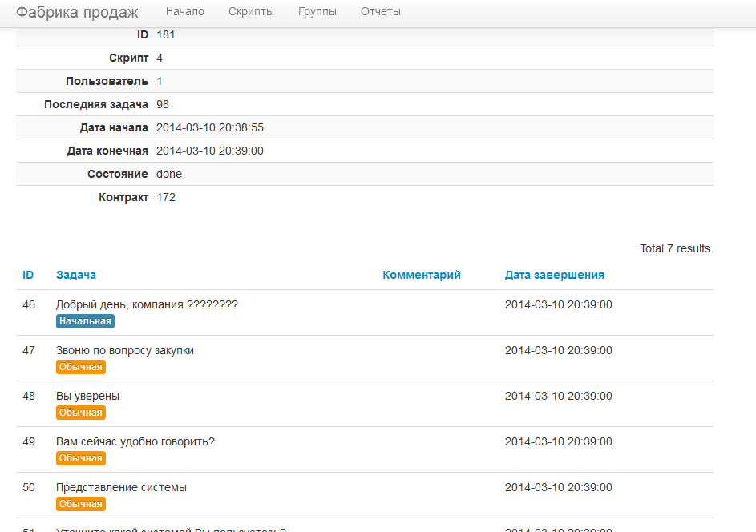Click the Состояние field label
Screen dimensions: 756x532
click(x=118, y=174)
